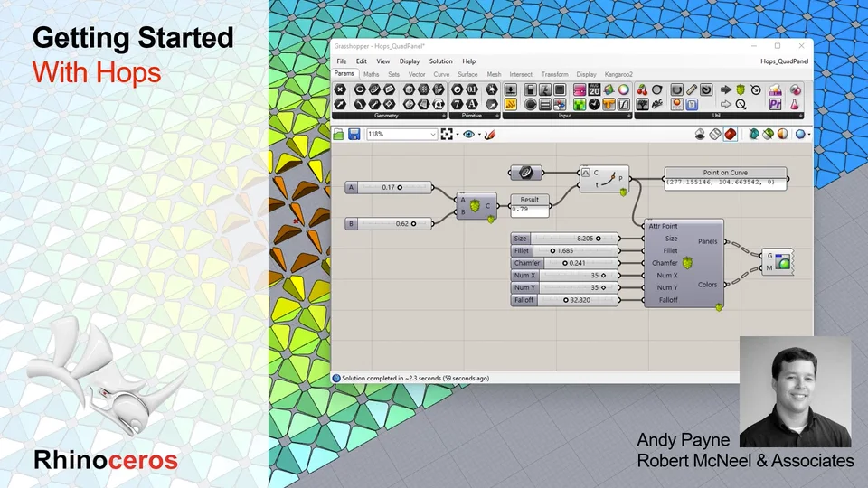Select the Calendar icon showing 20

pyautogui.click(x=594, y=89)
